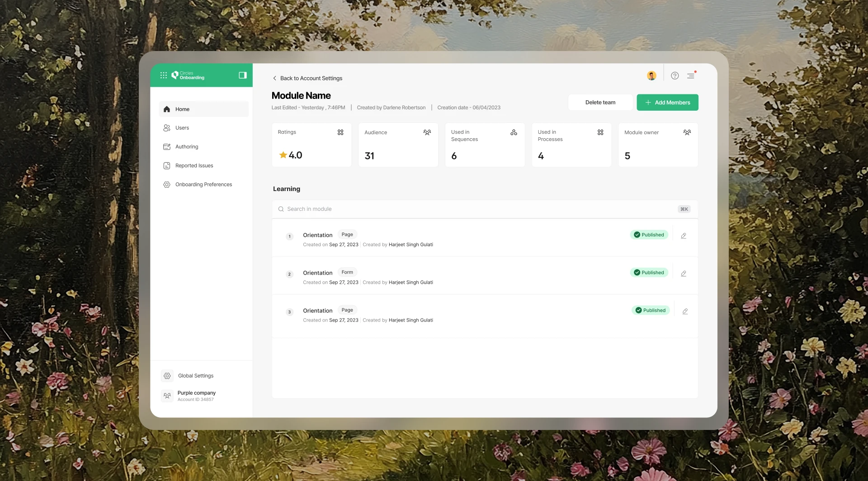Edit item 3 with pencil icon

pos(685,312)
